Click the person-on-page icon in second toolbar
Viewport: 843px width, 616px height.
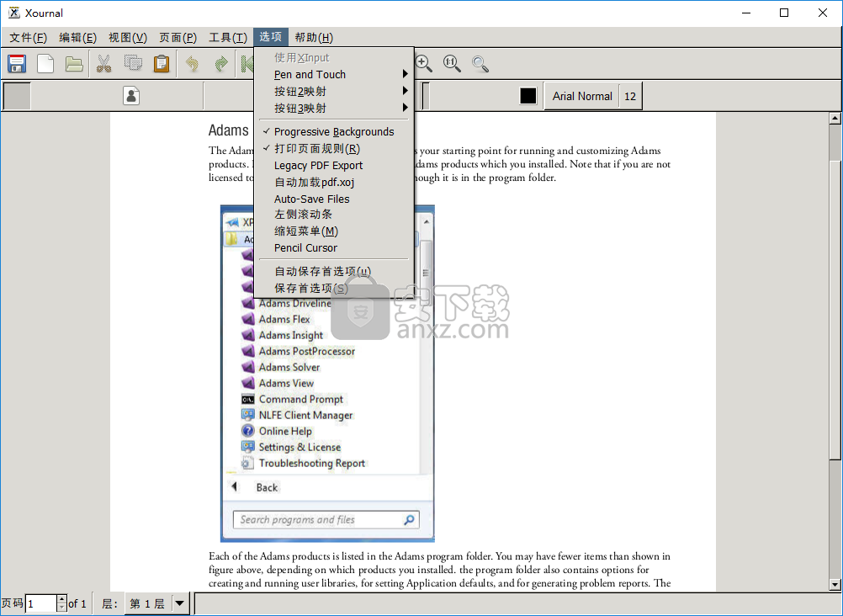[131, 96]
